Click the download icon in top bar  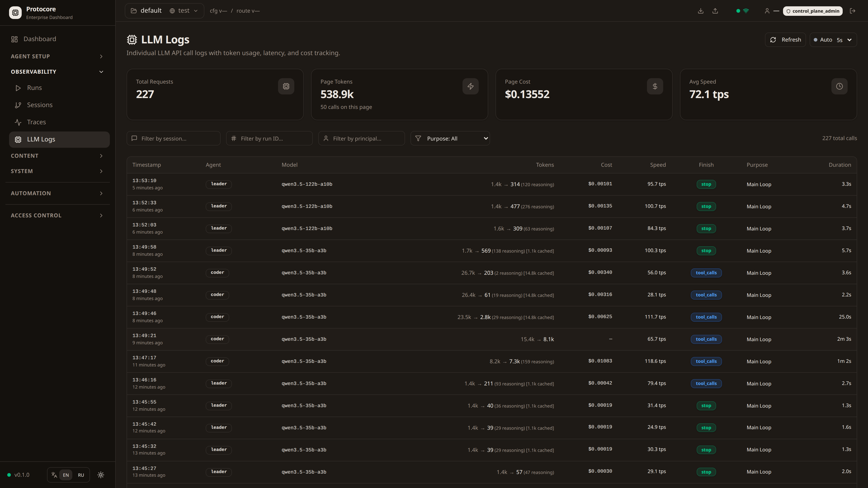(x=701, y=11)
